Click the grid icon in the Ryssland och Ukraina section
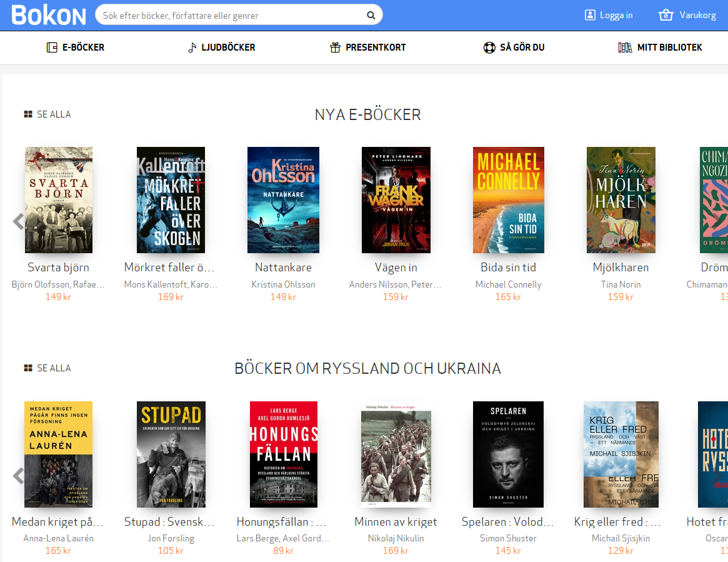This screenshot has width=728, height=562. [28, 368]
